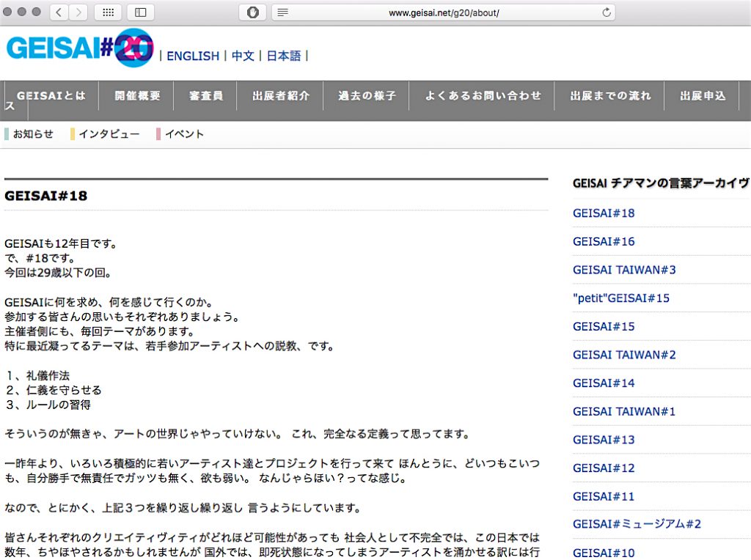Open GEISAI#16 in the archive list
The height and width of the screenshot is (560, 751).
click(x=604, y=241)
